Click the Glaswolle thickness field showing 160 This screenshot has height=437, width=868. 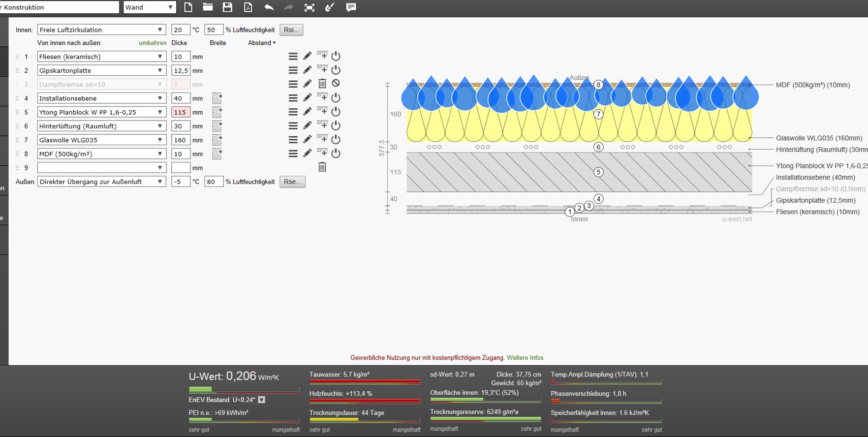click(x=181, y=140)
